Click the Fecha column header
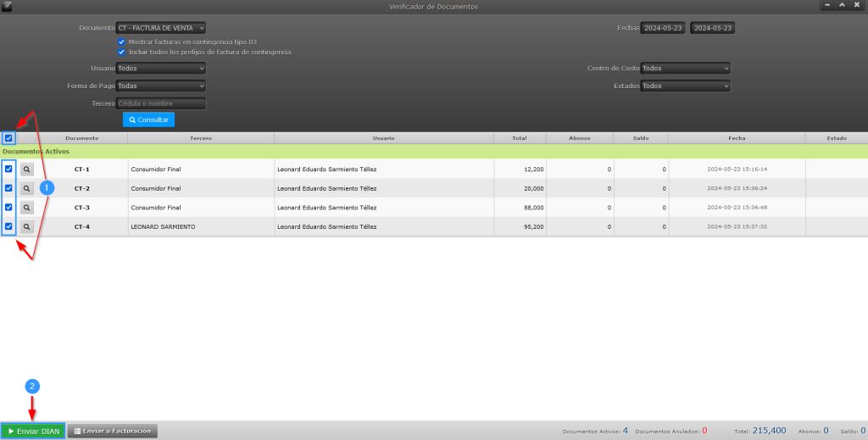 point(736,137)
